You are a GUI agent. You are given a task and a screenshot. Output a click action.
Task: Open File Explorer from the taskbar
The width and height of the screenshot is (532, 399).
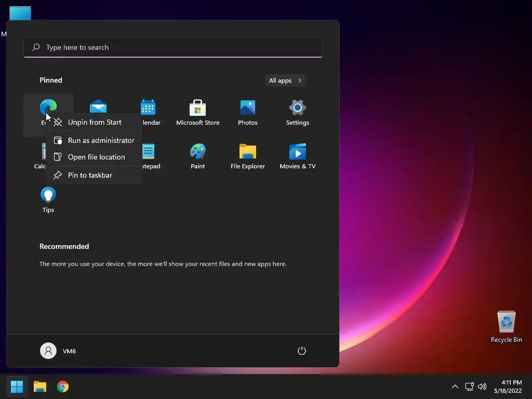click(x=39, y=387)
